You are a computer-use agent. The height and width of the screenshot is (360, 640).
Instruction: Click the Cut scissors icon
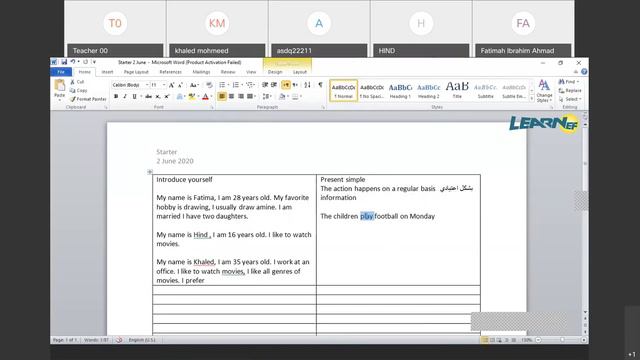pyautogui.click(x=72, y=82)
